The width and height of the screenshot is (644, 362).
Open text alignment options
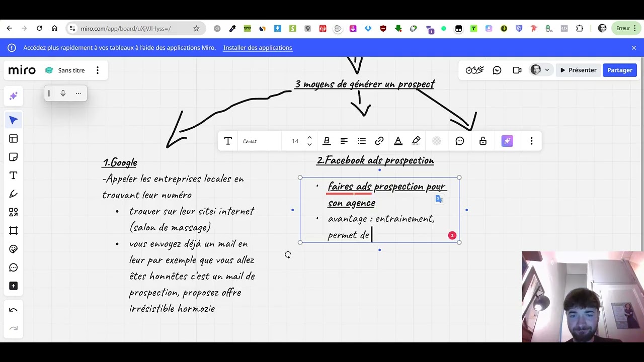[344, 141]
